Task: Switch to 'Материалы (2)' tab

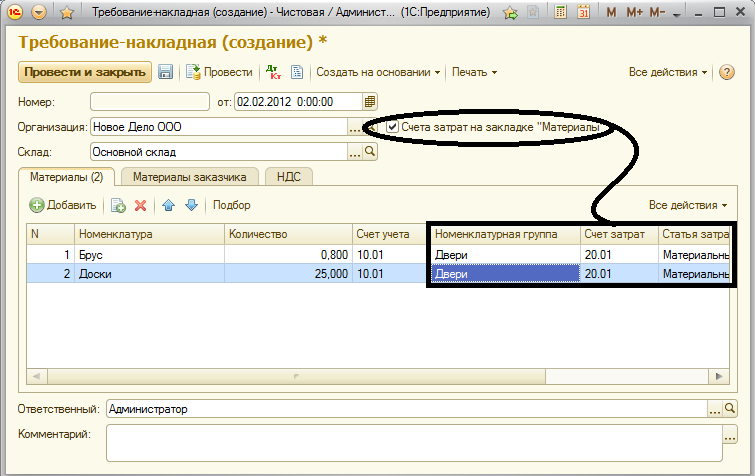Action: [66, 177]
